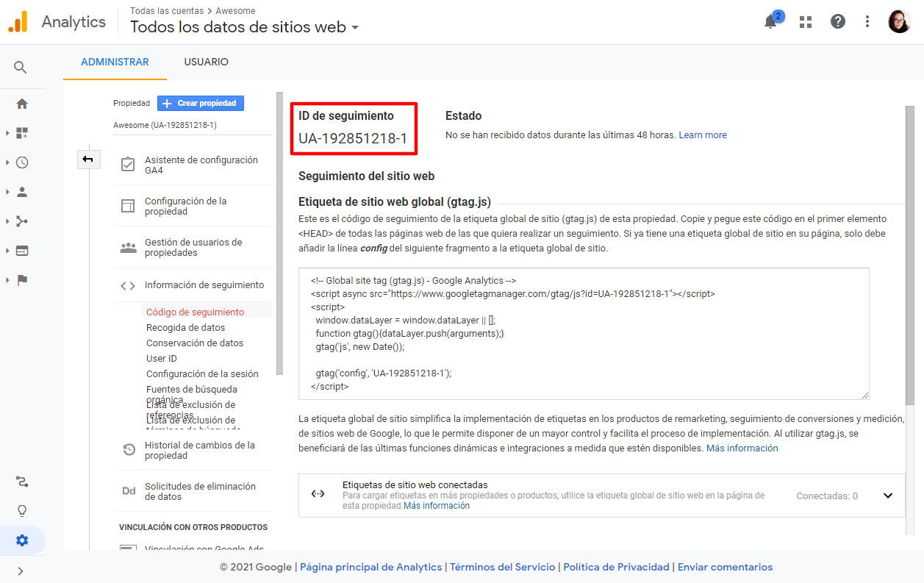Open 'Gestión de usuarios de propiedades'

[193, 247]
